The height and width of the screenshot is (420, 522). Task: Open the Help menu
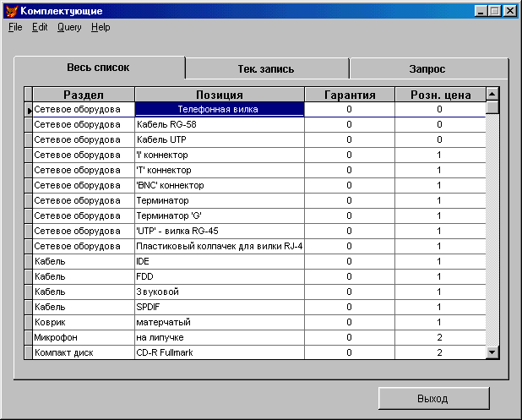[101, 27]
